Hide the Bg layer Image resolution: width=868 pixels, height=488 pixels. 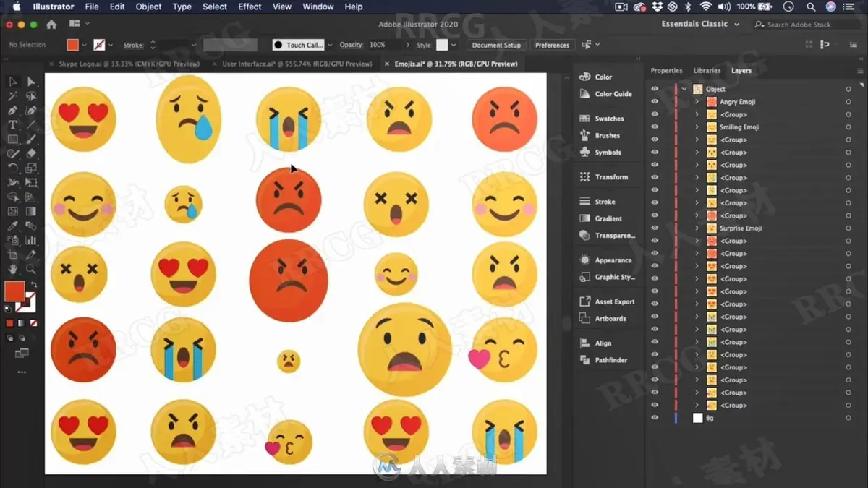click(x=655, y=418)
